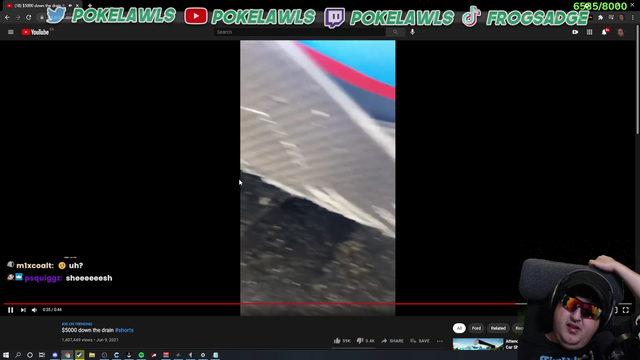This screenshot has height=360, width=640.
Task: Enter fullscreen mode on the player
Action: click(x=626, y=310)
